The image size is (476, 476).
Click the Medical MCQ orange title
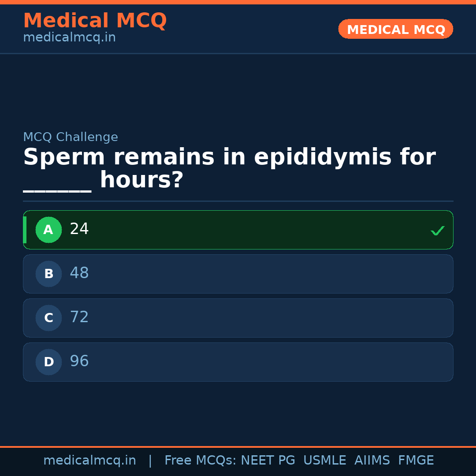point(95,21)
